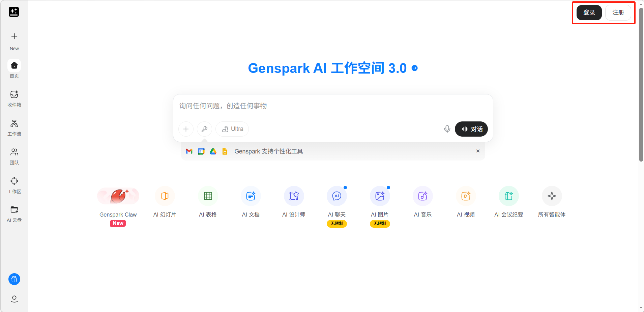Go to 收件箱 inbox in sidebar
The image size is (644, 312).
click(x=14, y=98)
